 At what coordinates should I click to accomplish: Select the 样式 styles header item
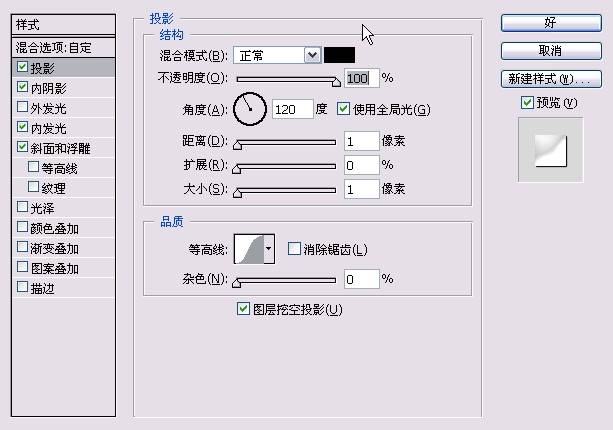click(64, 25)
